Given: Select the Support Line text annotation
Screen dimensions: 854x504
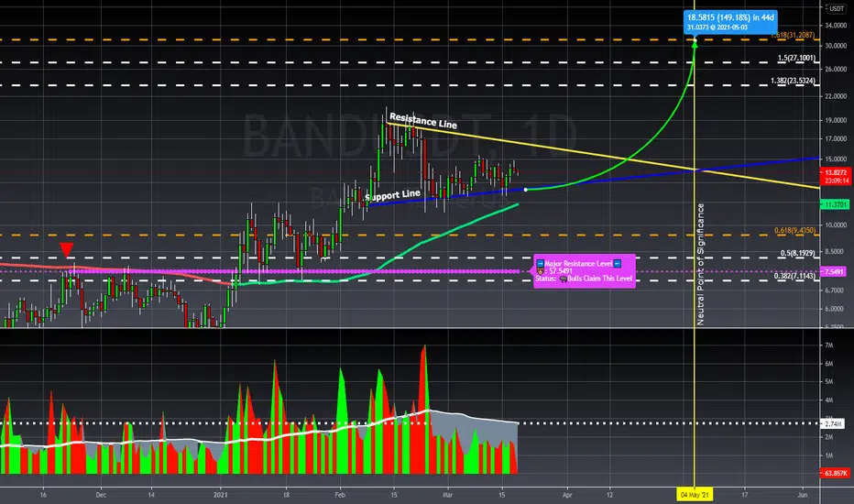Looking at the screenshot, I should (x=393, y=195).
